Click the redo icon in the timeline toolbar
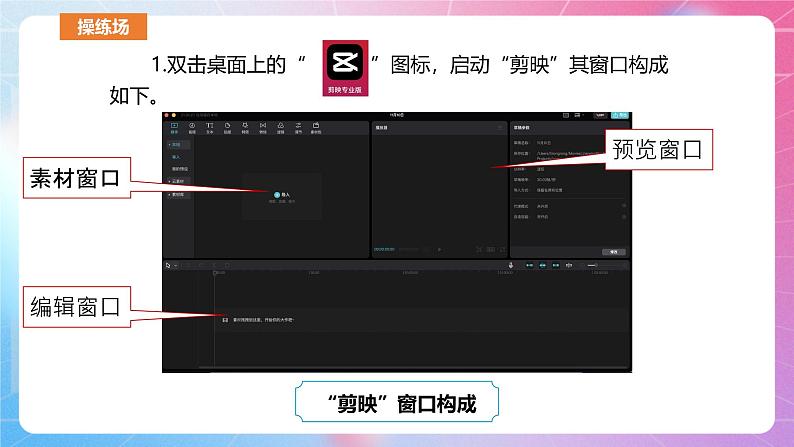794x447 pixels. click(x=201, y=265)
